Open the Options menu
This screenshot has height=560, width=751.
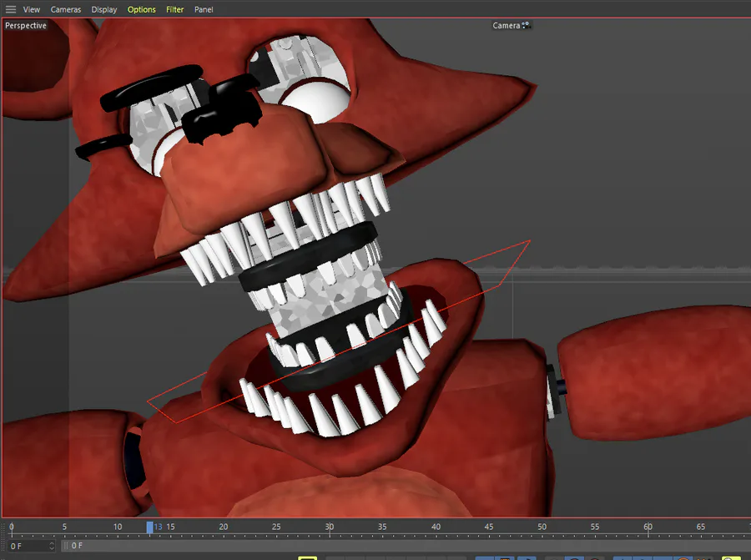141,9
